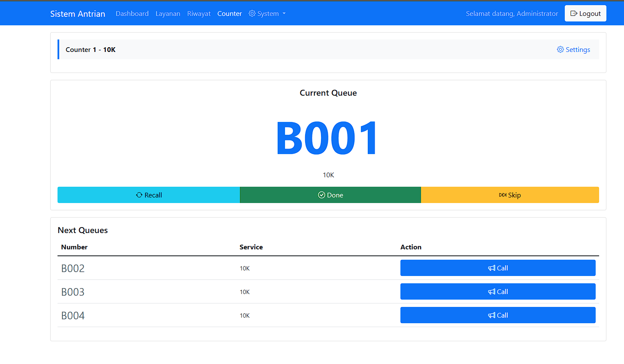Image resolution: width=624 pixels, height=364 pixels.
Task: Open counter Settings link
Action: coord(573,49)
